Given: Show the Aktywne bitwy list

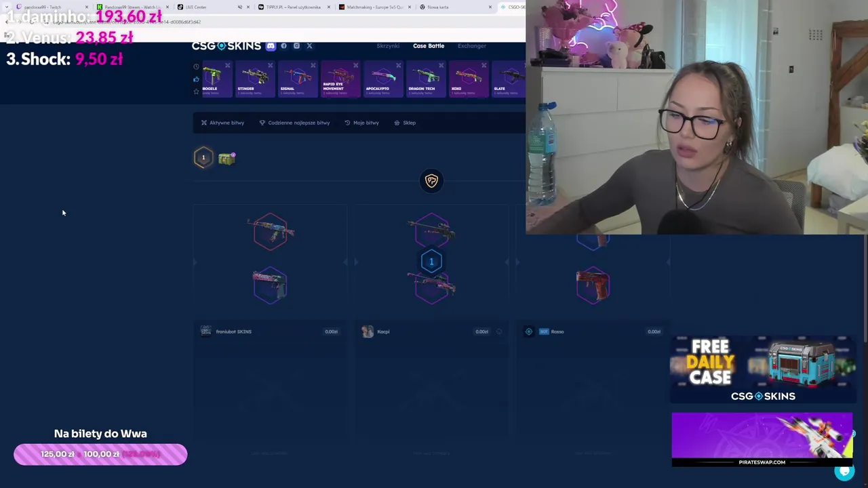Looking at the screenshot, I should tap(222, 123).
